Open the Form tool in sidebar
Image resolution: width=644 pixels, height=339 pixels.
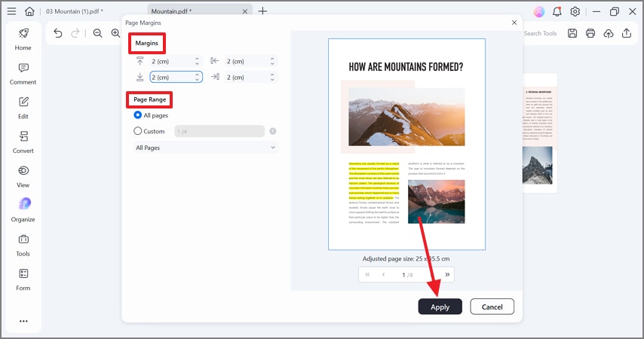click(x=23, y=279)
